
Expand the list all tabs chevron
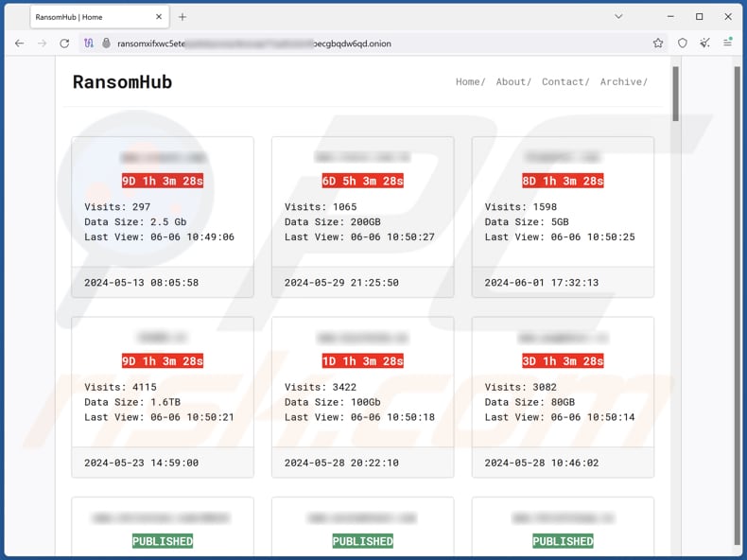618,17
